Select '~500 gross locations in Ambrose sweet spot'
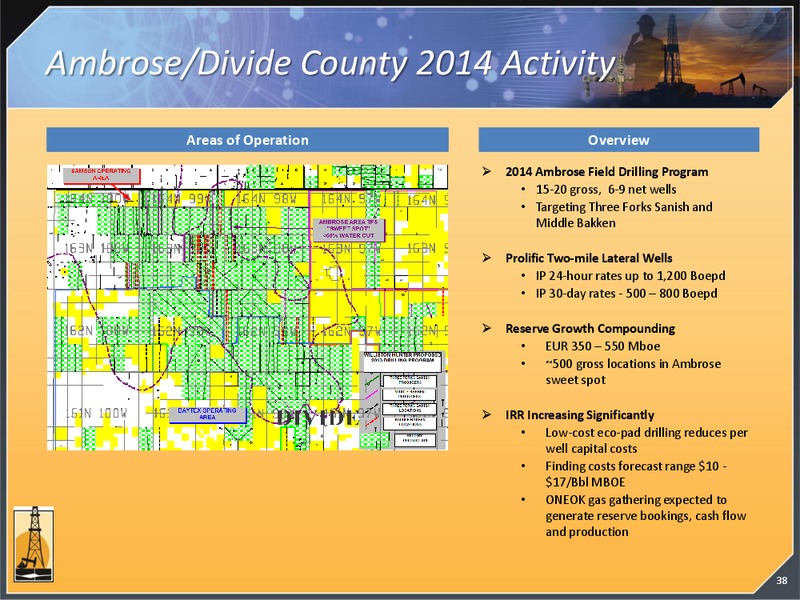This screenshot has width=800, height=600. 633,371
